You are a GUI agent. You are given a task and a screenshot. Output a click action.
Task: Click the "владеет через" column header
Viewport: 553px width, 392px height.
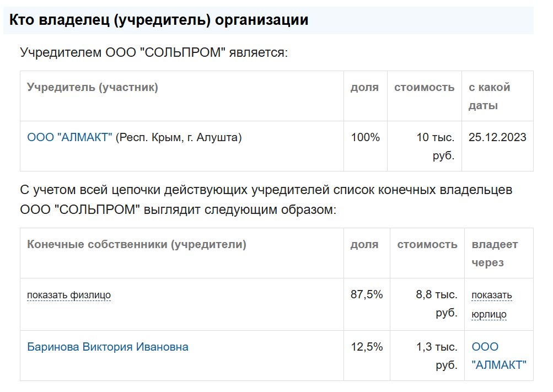495,253
